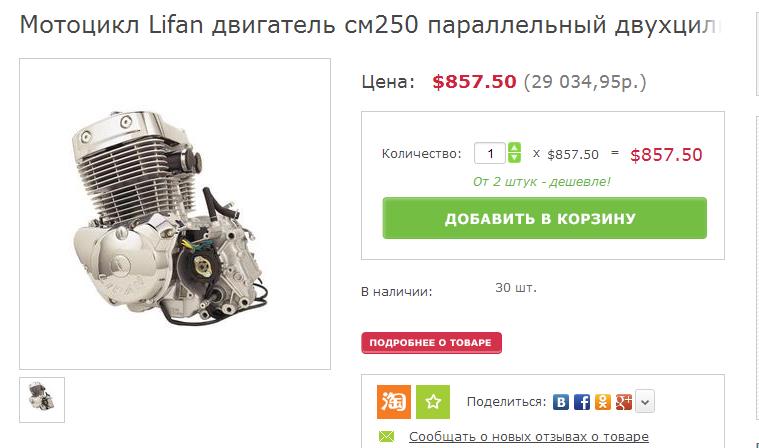Expand more sharing options dropdown

[x=645, y=402]
